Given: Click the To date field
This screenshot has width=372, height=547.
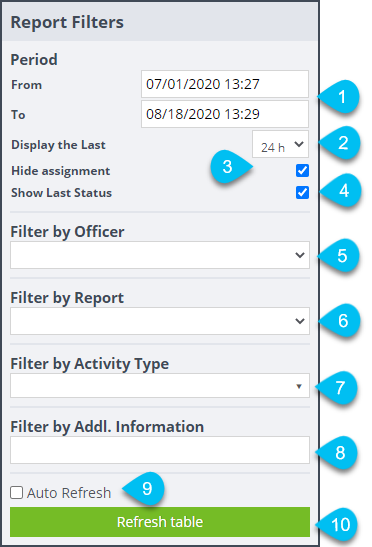Looking at the screenshot, I should coord(225,114).
